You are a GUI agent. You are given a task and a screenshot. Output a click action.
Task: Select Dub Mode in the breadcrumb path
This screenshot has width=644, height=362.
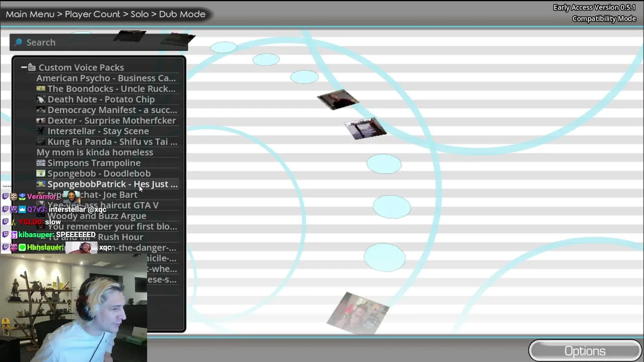[x=182, y=14]
